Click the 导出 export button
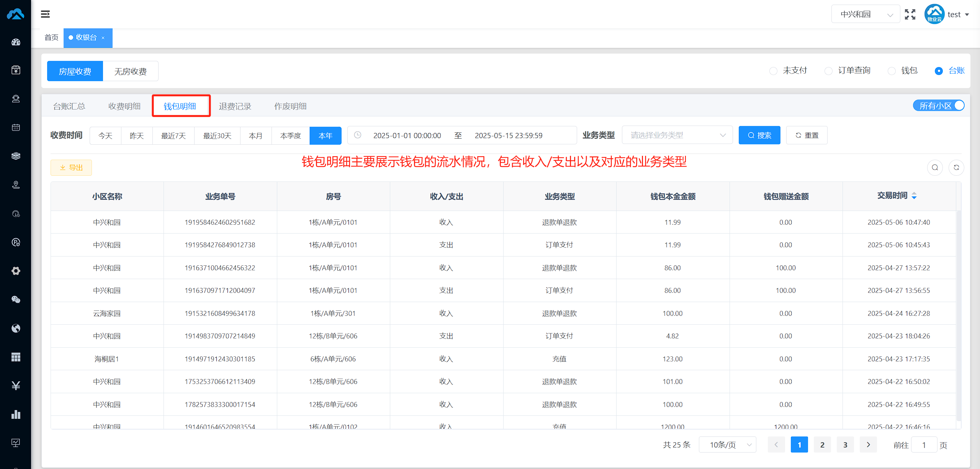This screenshot has width=980, height=469. (x=71, y=167)
